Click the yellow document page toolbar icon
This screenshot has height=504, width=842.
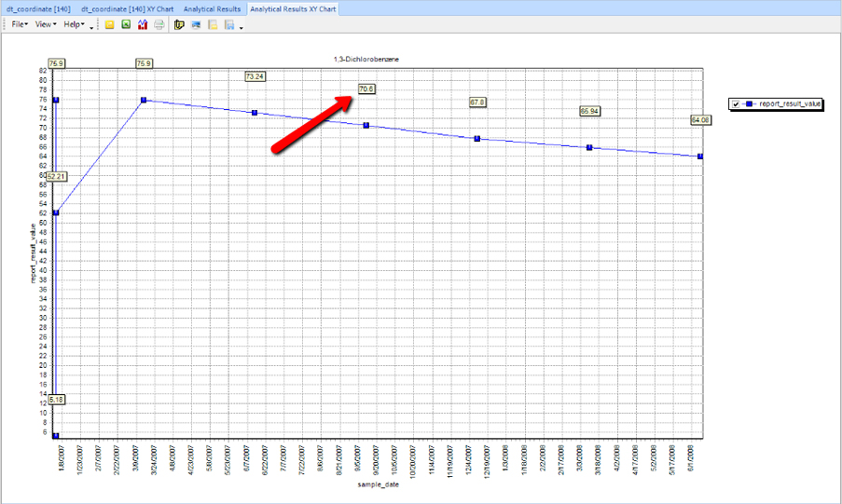(x=213, y=25)
